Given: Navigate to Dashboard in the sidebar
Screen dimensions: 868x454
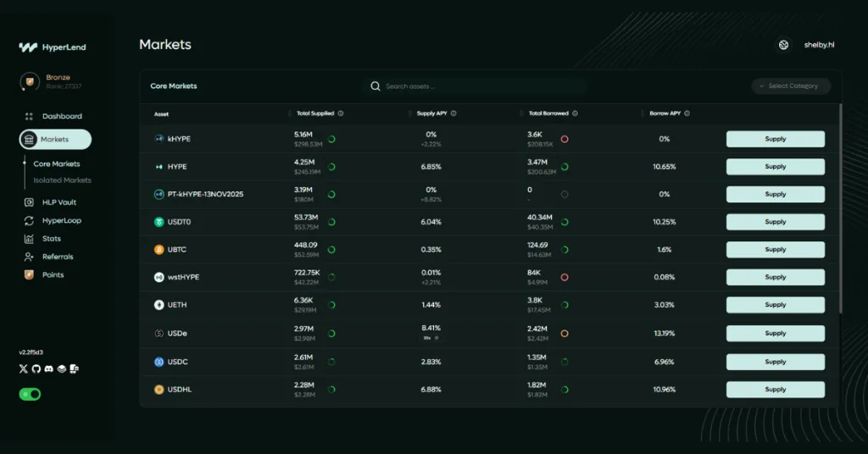Looking at the screenshot, I should (x=62, y=116).
